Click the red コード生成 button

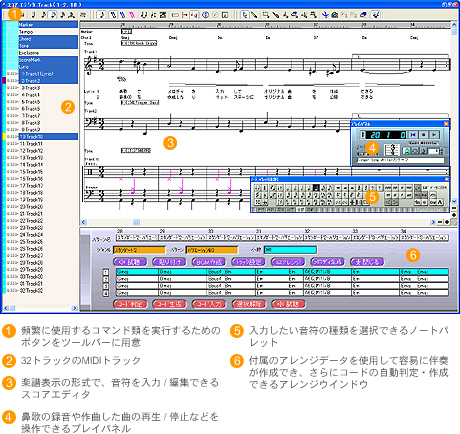click(170, 304)
